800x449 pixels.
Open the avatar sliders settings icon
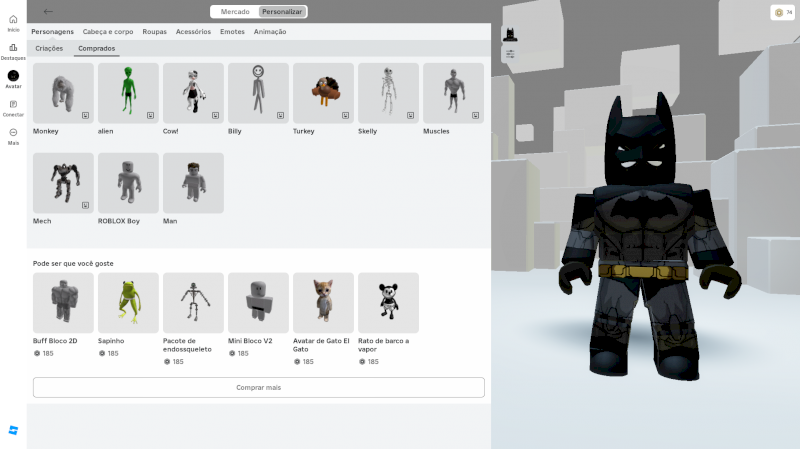pyautogui.click(x=510, y=54)
